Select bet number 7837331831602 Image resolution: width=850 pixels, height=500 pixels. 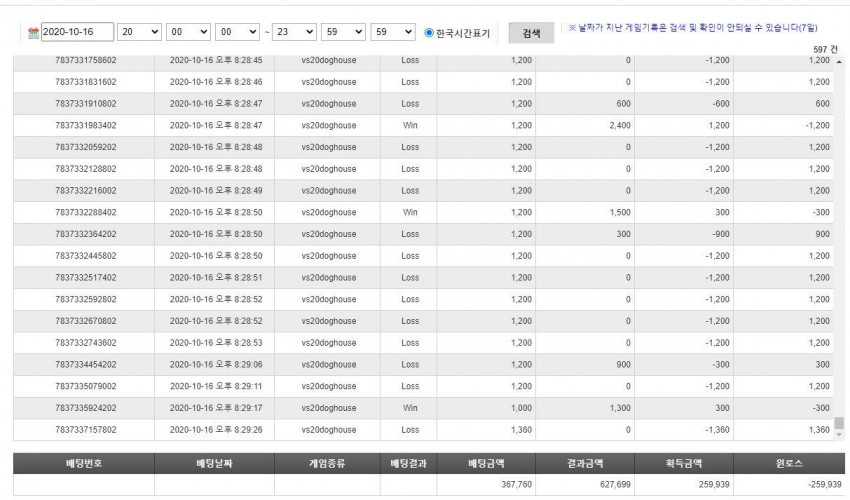86,82
